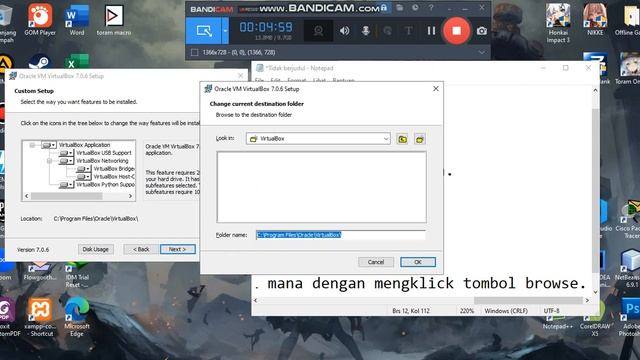This screenshot has width=640, height=360.
Task: Click Bandicam text overlay T icon
Action: pyautogui.click(x=409, y=31)
